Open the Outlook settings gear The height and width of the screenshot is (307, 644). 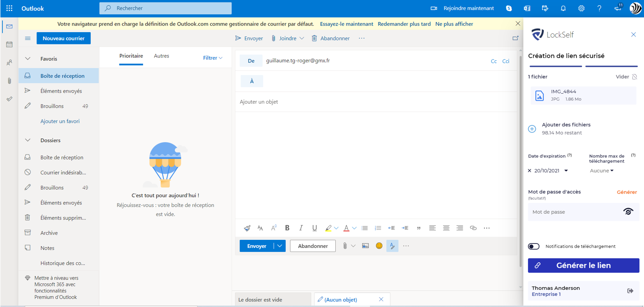581,8
